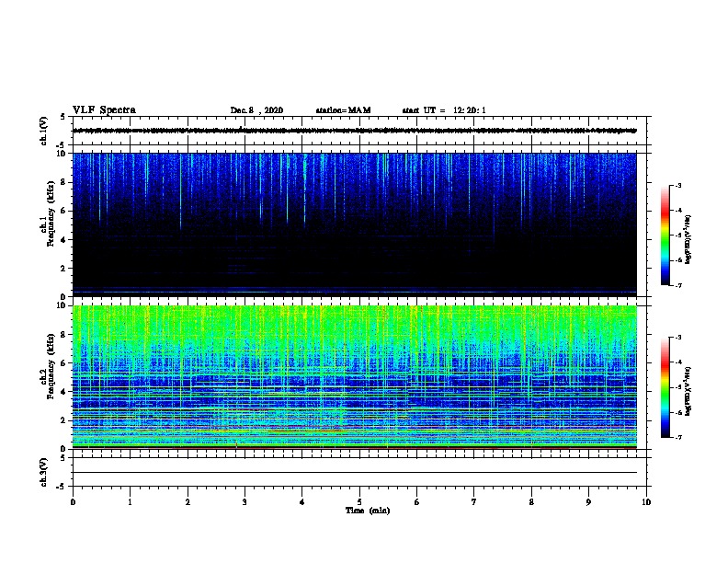Click the "6" kHz tick on ch.1 spectrogram
The image size is (728, 563).
click(x=63, y=211)
